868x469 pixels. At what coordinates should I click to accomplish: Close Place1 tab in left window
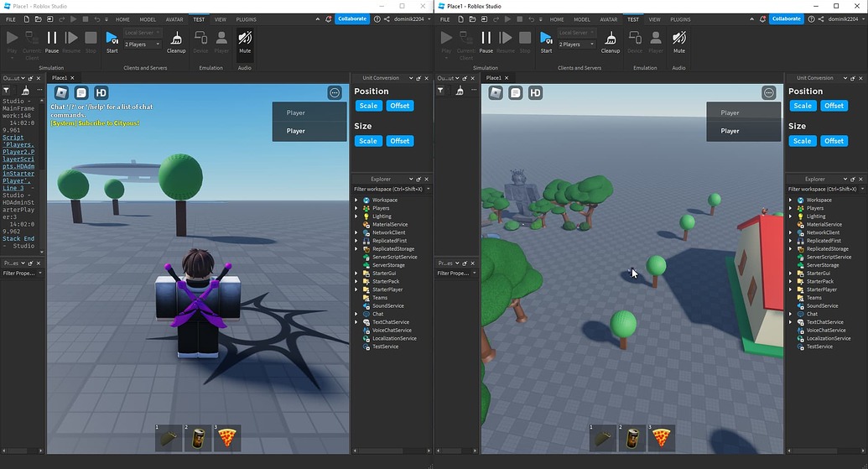pyautogui.click(x=72, y=78)
